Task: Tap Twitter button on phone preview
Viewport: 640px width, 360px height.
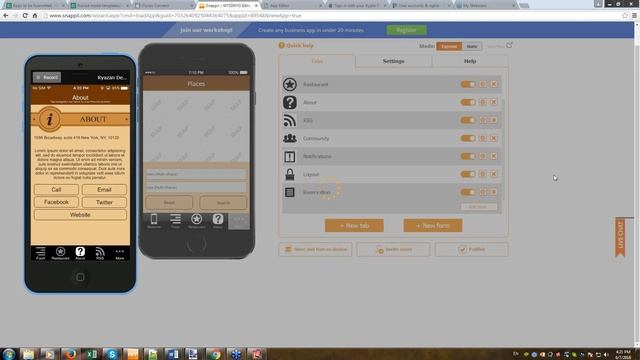Action: tap(104, 202)
